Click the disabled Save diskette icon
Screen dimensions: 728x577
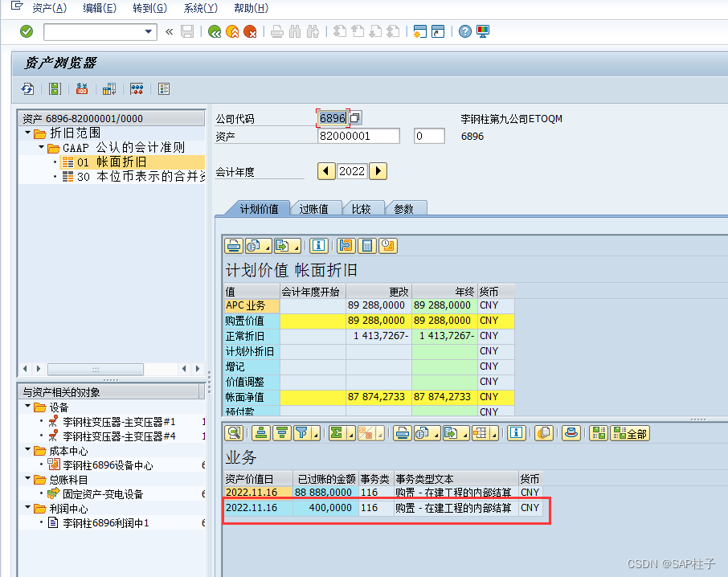pyautogui.click(x=187, y=31)
